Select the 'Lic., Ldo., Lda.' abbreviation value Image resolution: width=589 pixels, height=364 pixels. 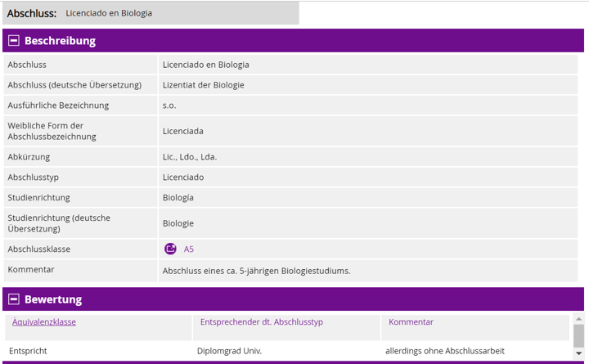pyautogui.click(x=190, y=157)
